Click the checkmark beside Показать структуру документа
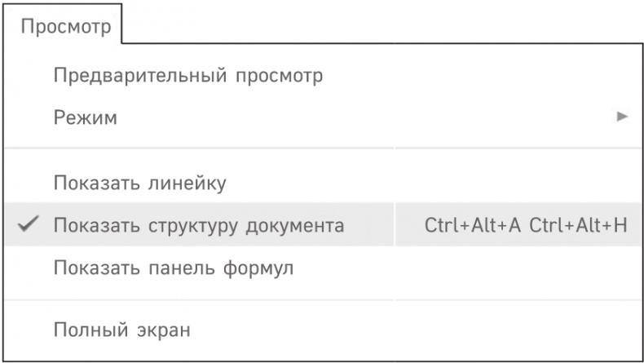 click(x=29, y=224)
